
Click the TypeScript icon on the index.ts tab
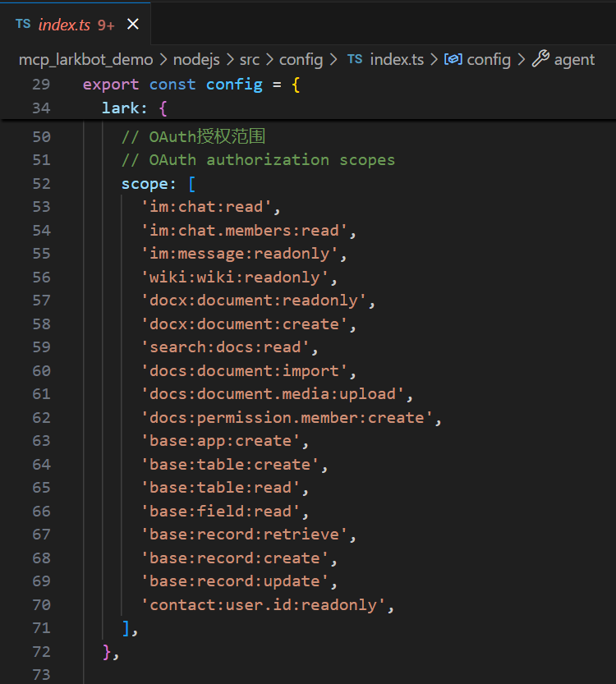pos(22,25)
